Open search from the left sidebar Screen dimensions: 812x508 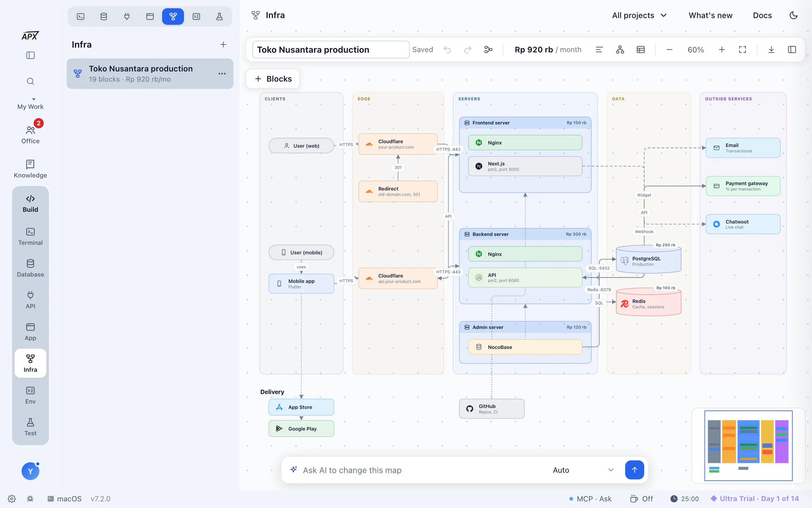30,81
